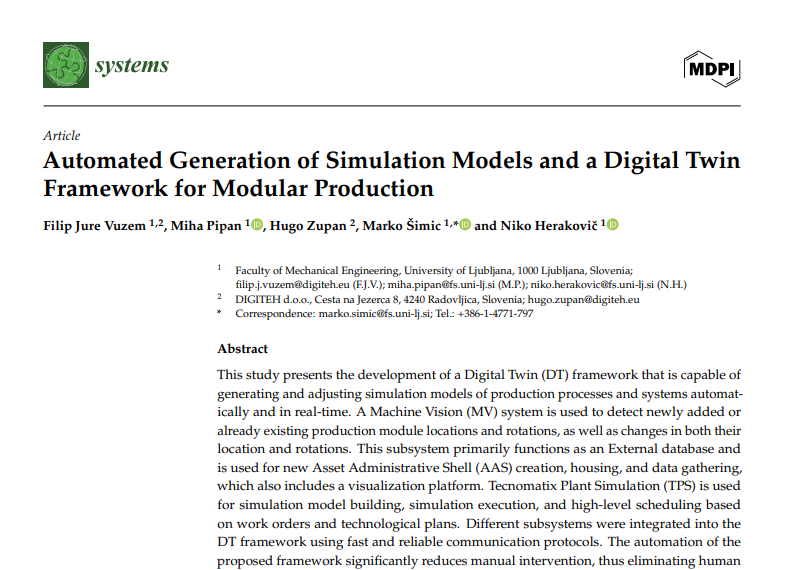This screenshot has width=786, height=570.
Task: Click 'Machine Vision (MV)' in the abstract
Action: pyautogui.click(x=434, y=412)
